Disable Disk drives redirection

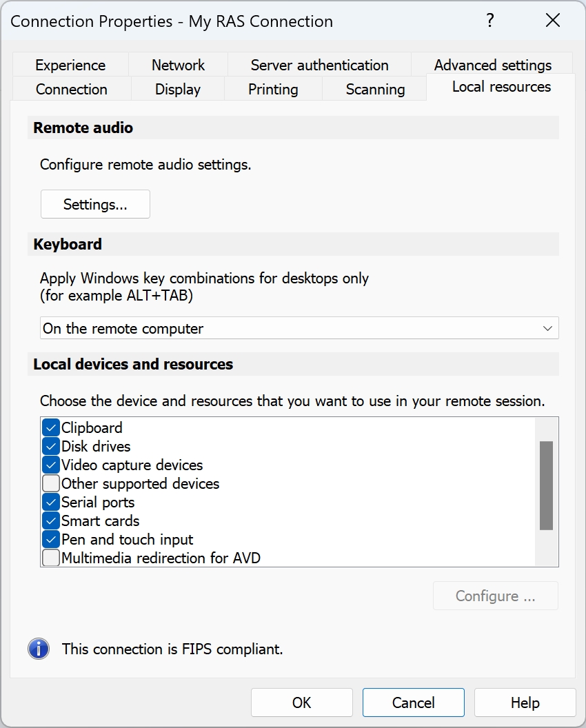[x=51, y=446]
